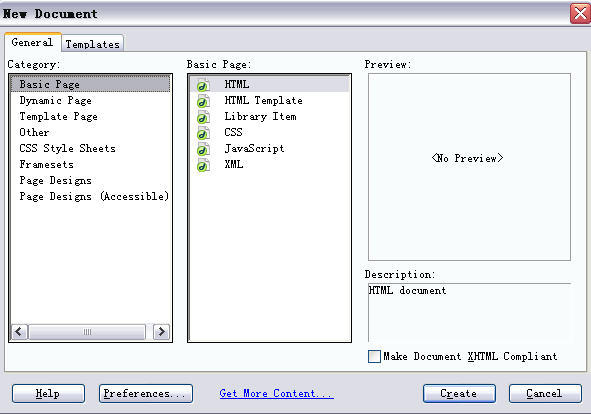Click the XML file icon
Screen dimensions: 591x414
[203, 165]
